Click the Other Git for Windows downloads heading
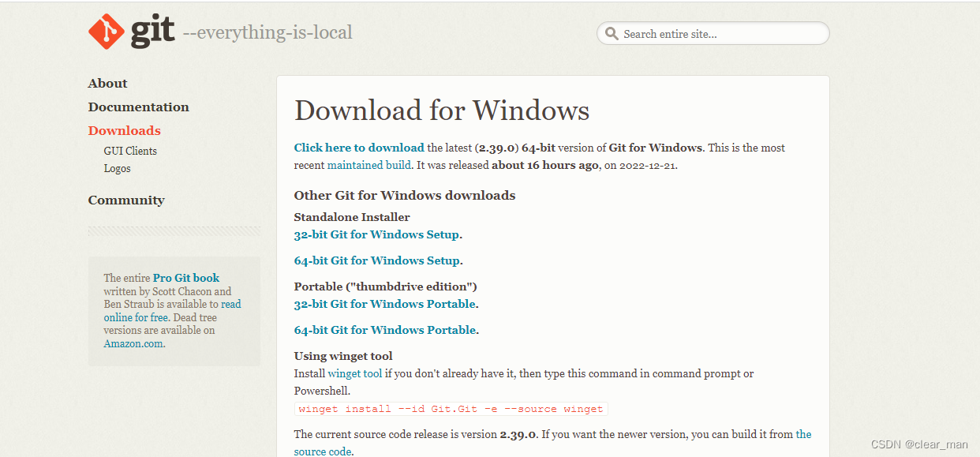The image size is (980, 457). 405,196
